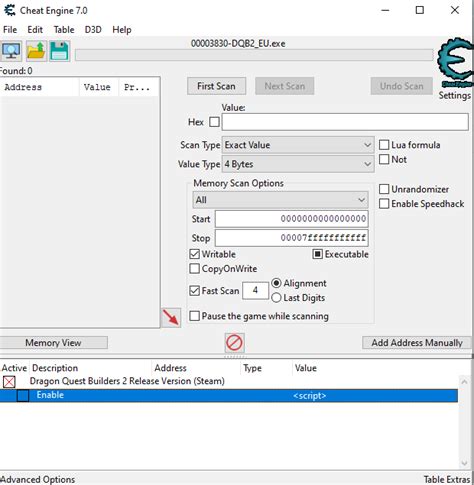This screenshot has width=474, height=485.
Task: Click the Start address field
Action: [x=292, y=219]
